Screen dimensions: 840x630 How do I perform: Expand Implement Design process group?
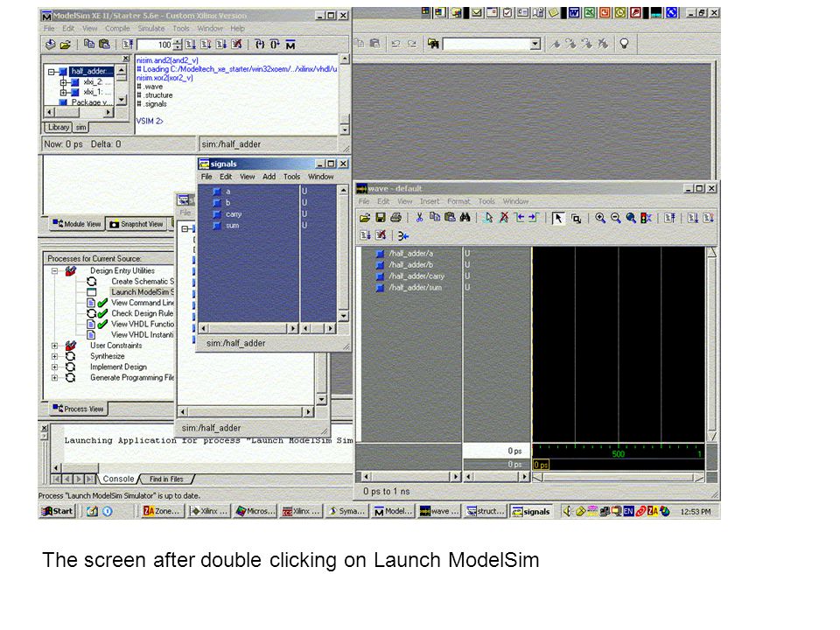pyautogui.click(x=54, y=367)
